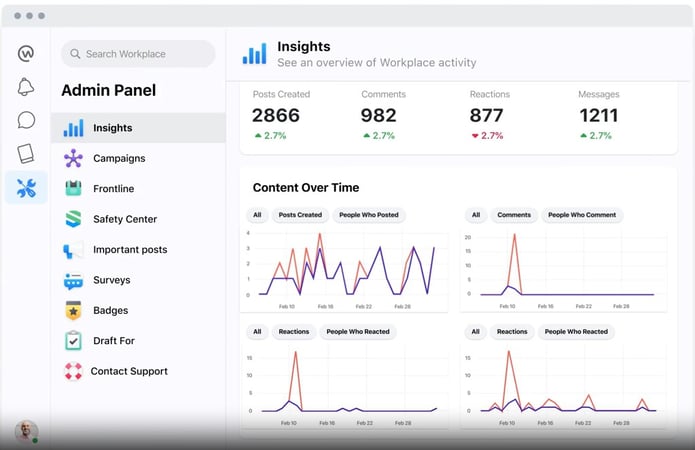695x450 pixels.
Task: Open Surveys section
Action: click(x=138, y=280)
